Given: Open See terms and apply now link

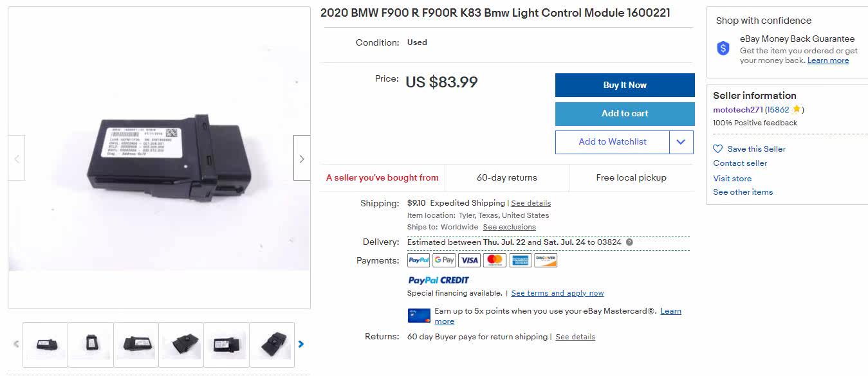Looking at the screenshot, I should 557,293.
